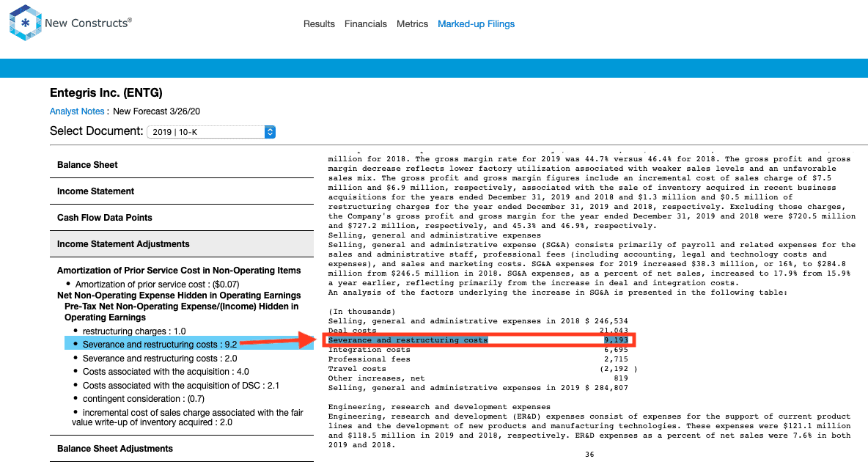Select Costs associated with the acquisition of DSC : 2.1
The width and height of the screenshot is (868, 470).
click(180, 385)
